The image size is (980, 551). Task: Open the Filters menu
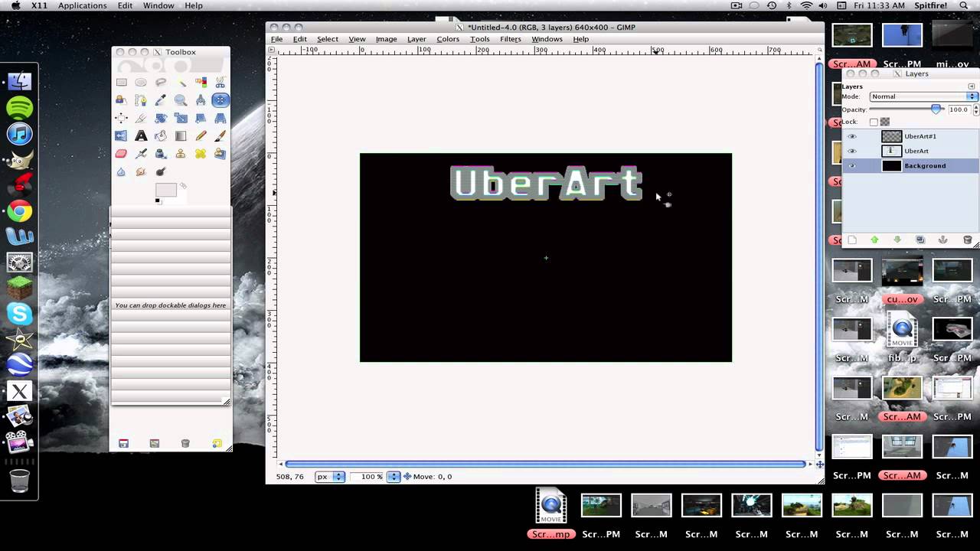coord(511,39)
